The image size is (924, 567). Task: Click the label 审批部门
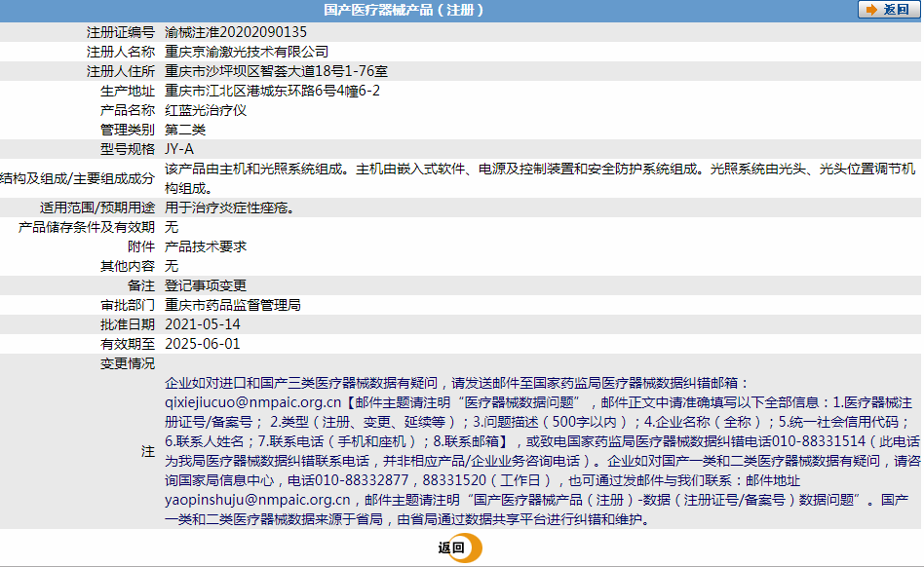coord(128,304)
